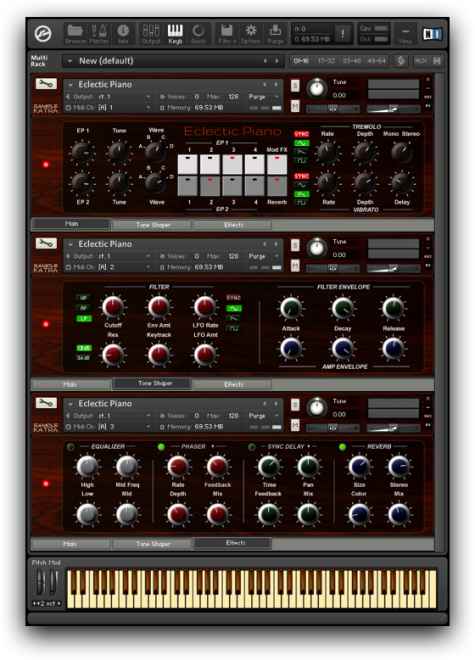
Task: Open the Browse panel from the toolbar
Action: click(75, 34)
